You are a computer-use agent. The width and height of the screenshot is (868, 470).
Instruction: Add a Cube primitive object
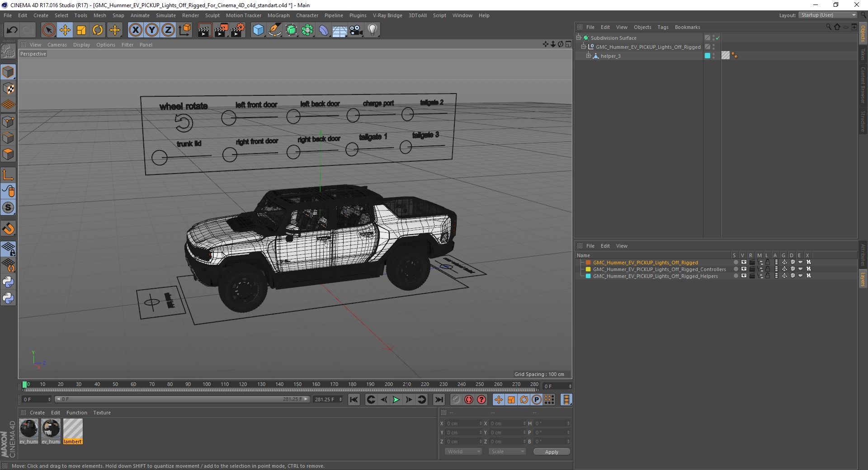click(258, 30)
